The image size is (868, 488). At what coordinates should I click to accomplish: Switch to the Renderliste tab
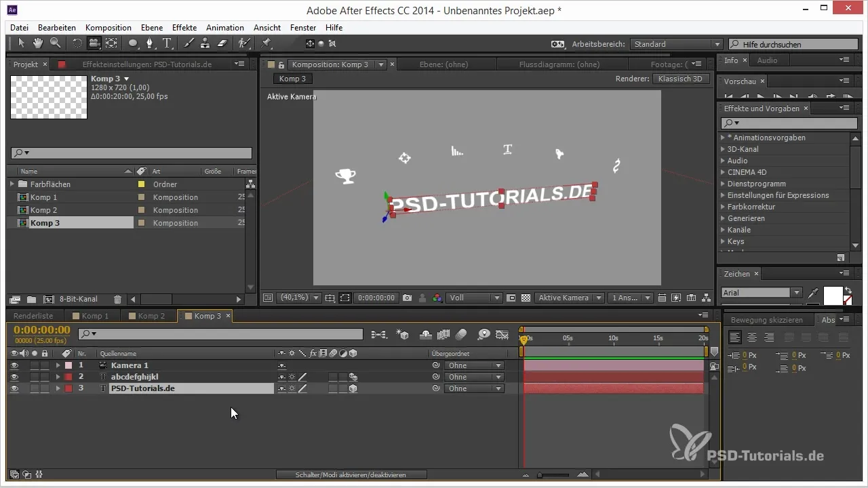[x=33, y=316]
